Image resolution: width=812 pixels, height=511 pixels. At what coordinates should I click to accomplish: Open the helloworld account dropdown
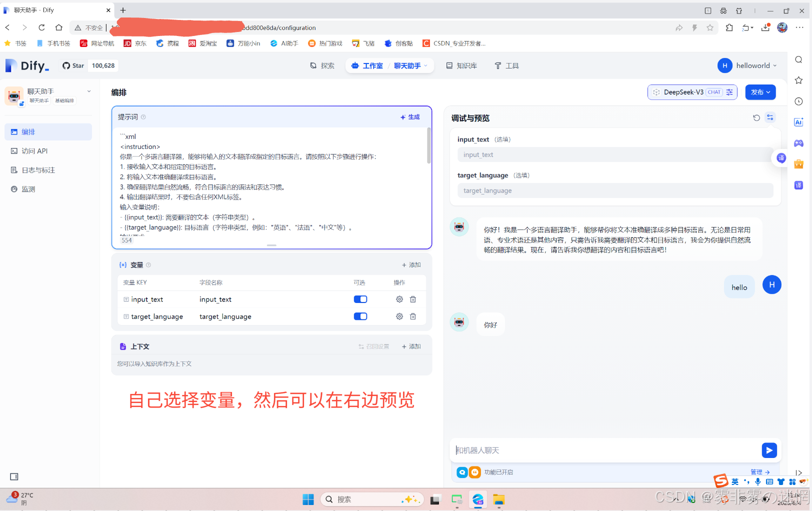point(747,65)
